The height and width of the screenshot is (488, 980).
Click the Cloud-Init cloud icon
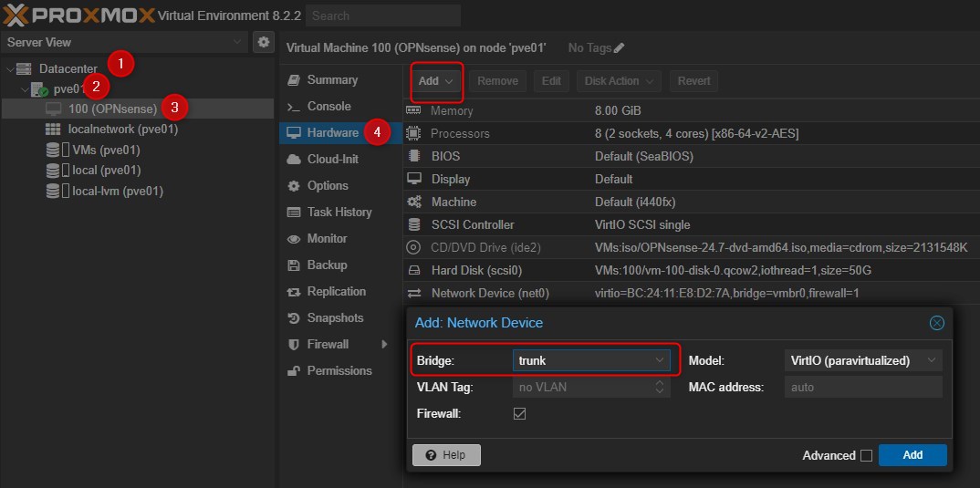point(293,160)
